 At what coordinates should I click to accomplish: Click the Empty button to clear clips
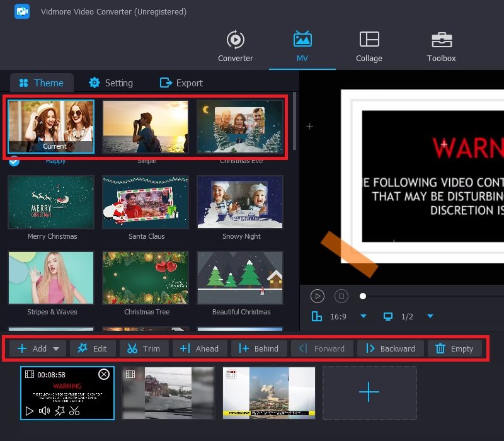click(x=454, y=348)
